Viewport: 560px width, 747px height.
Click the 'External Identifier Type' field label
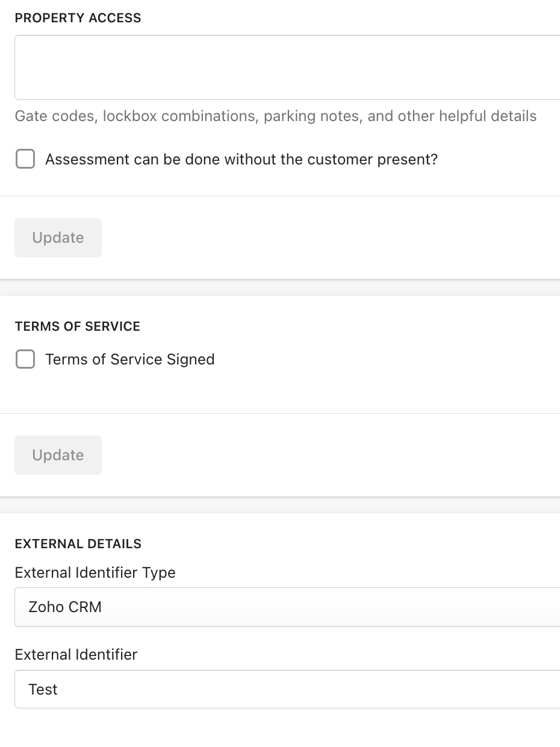pos(95,573)
